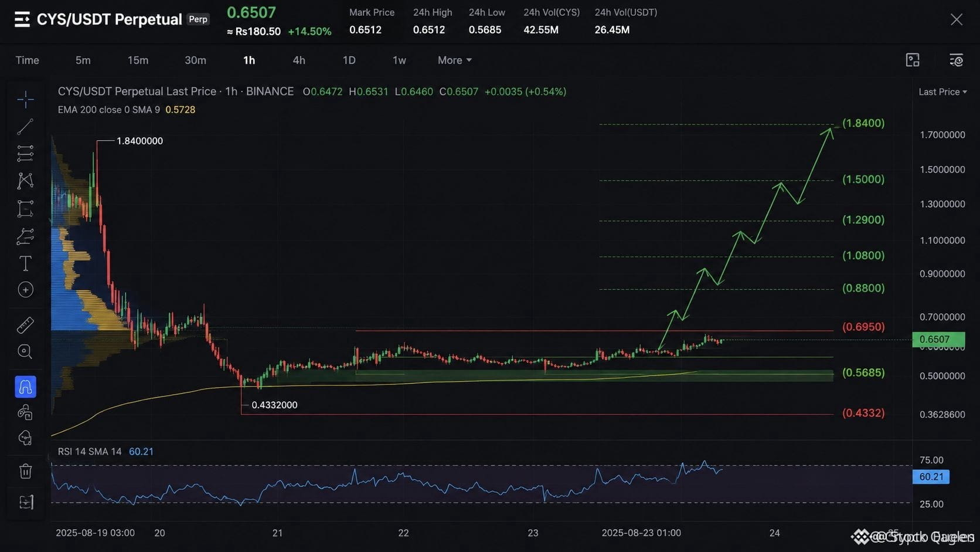Click the 60.21 RSI legend value
The width and height of the screenshot is (980, 552).
pos(141,452)
